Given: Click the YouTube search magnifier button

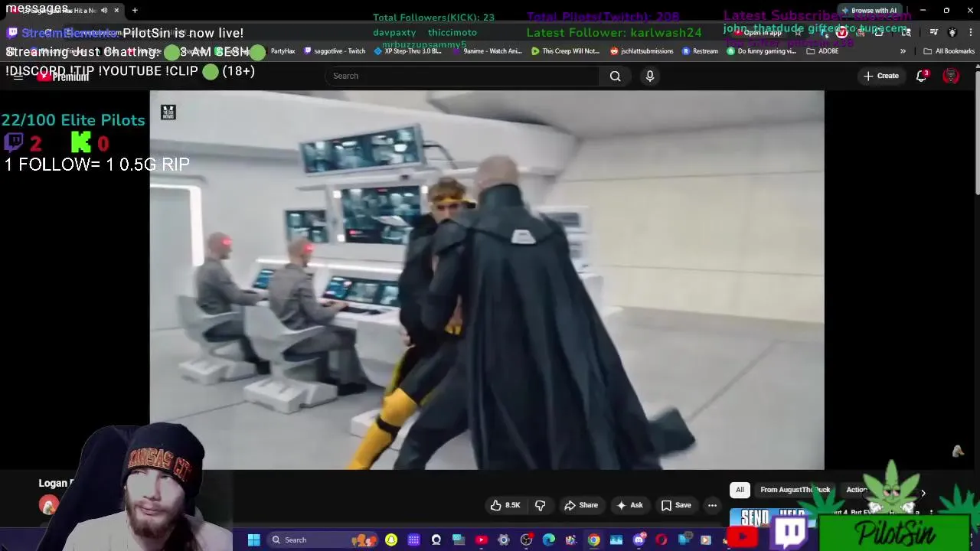Looking at the screenshot, I should pos(615,76).
